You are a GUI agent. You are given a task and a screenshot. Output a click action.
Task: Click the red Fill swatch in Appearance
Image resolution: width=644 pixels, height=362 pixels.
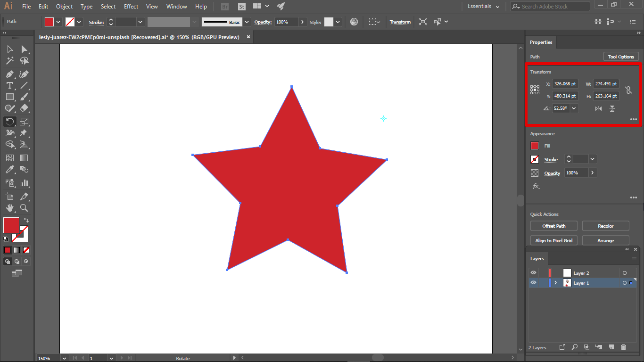535,146
